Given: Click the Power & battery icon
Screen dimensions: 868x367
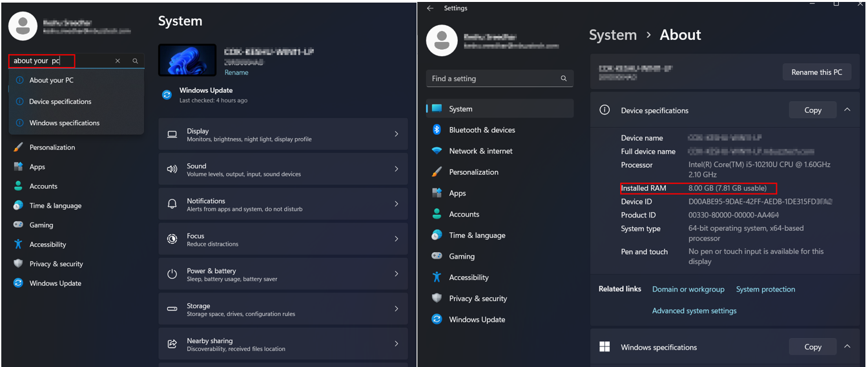Looking at the screenshot, I should coord(172,273).
